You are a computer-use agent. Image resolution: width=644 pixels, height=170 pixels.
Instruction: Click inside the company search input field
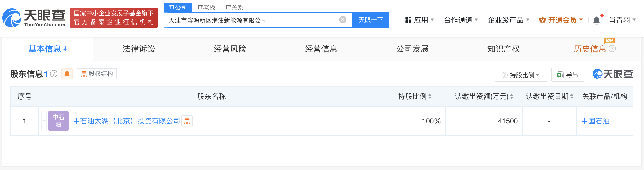(x=256, y=20)
